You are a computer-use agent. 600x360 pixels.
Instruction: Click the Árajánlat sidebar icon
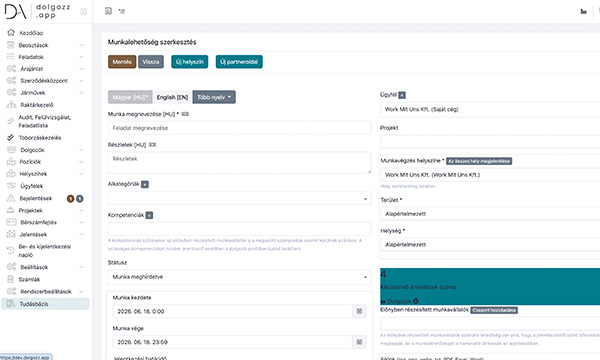(11, 69)
